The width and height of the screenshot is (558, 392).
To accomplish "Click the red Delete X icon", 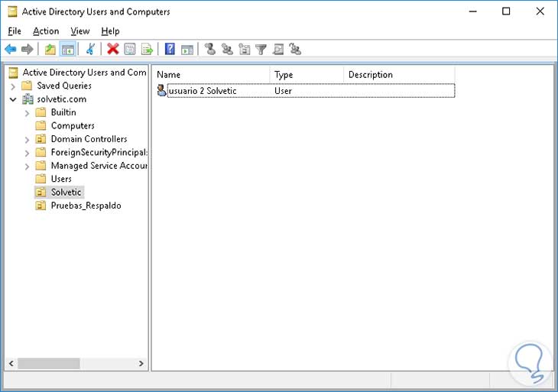I will [x=113, y=49].
